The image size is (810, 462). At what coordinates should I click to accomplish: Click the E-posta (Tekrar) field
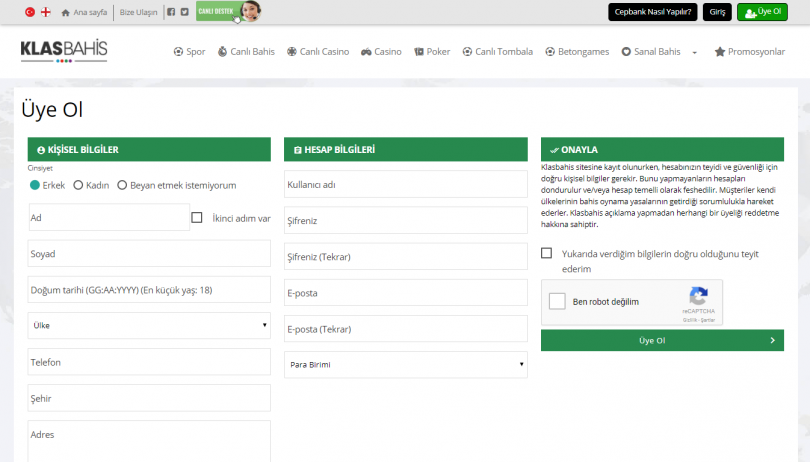point(406,329)
